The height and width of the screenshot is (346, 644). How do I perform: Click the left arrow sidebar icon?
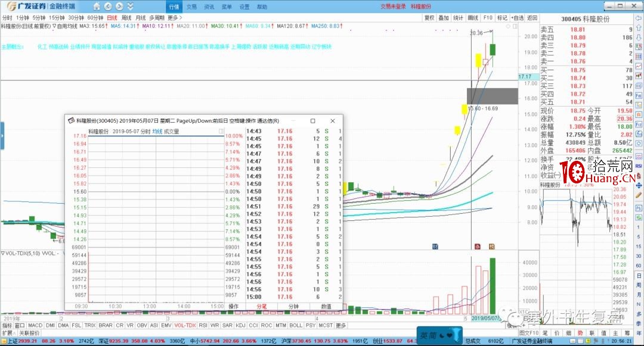pos(639,18)
